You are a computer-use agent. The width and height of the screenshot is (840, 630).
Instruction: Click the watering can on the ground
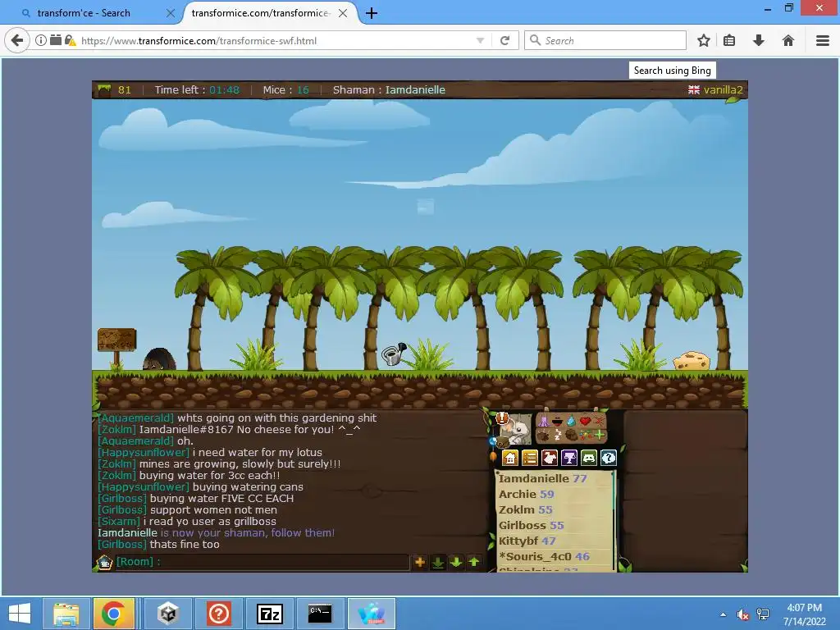(394, 354)
